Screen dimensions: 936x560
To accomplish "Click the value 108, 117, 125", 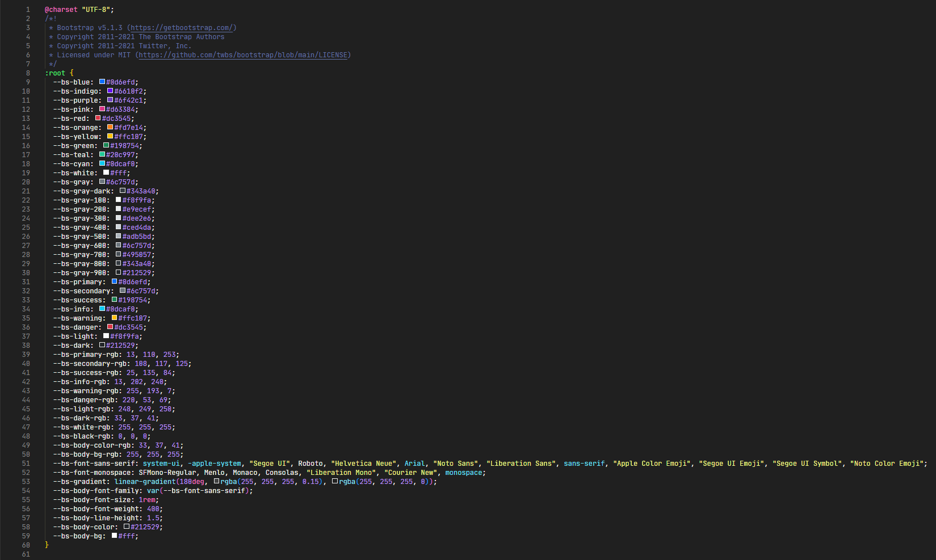I will [161, 364].
